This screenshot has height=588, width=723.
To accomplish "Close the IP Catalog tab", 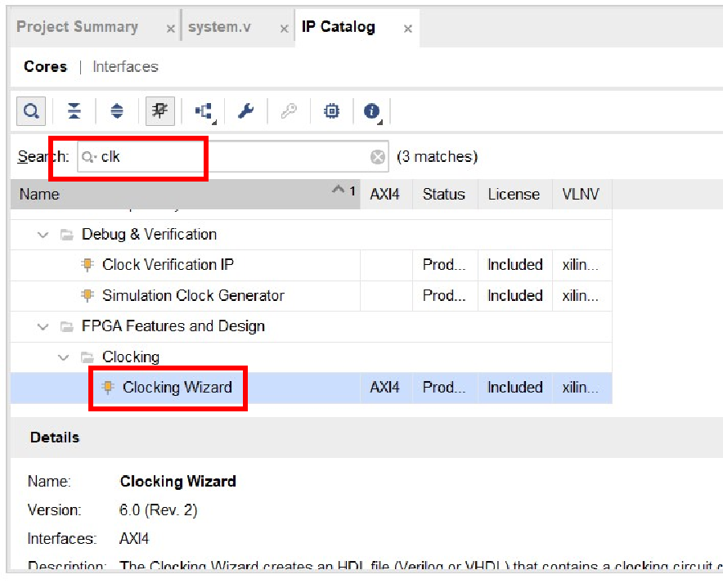I will [407, 29].
